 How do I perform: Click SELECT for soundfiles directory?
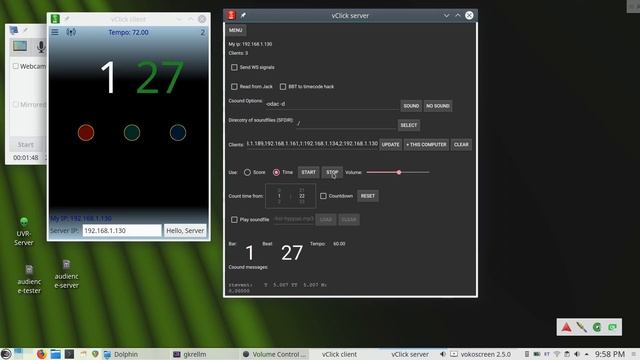(x=409, y=125)
